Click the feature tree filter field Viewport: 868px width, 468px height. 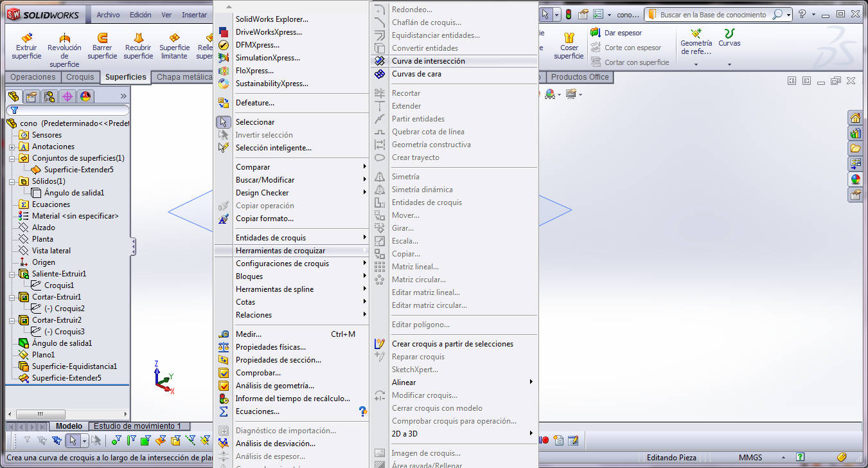pos(67,111)
